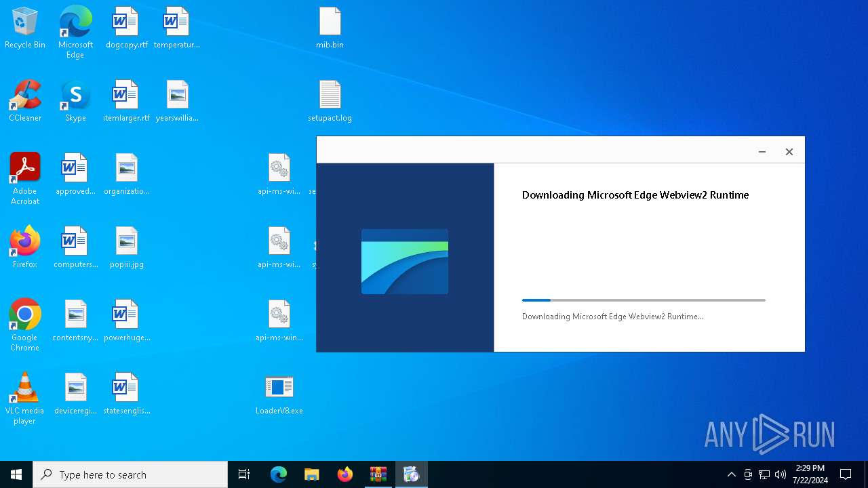Open the Adobe Acrobat desktop shortcut

coord(25,179)
